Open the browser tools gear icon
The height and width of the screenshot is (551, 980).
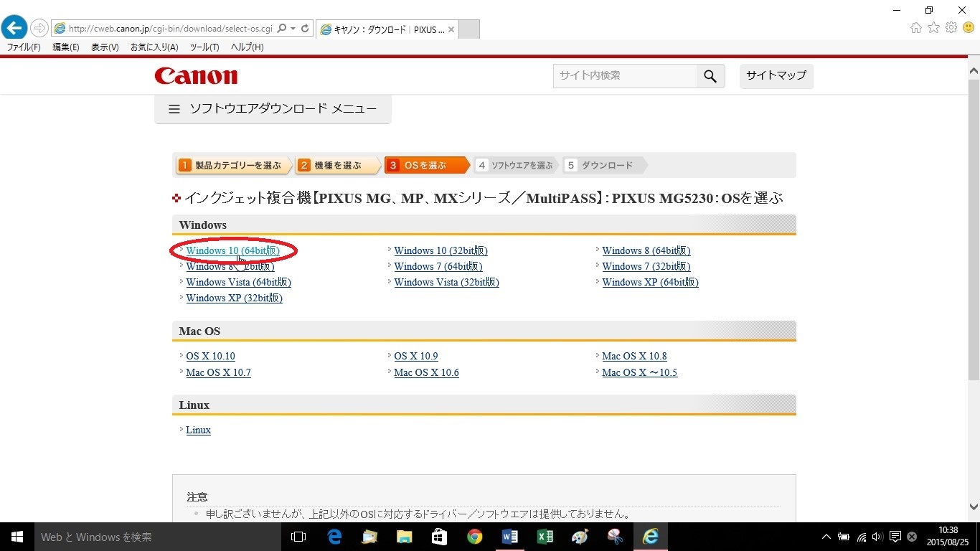(x=951, y=28)
